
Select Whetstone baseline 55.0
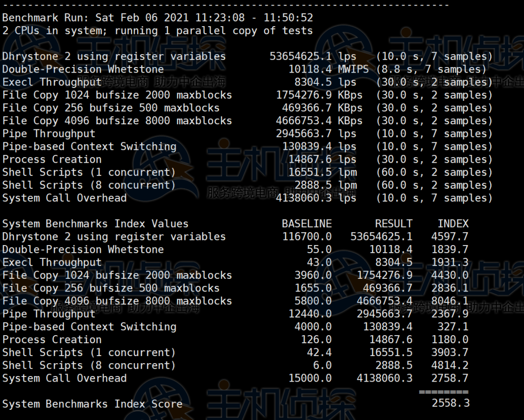[x=319, y=250]
